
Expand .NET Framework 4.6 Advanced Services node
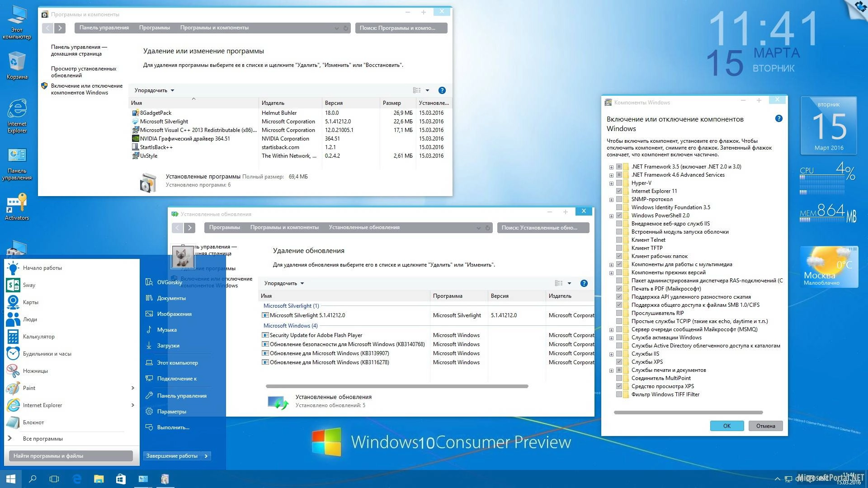click(611, 175)
